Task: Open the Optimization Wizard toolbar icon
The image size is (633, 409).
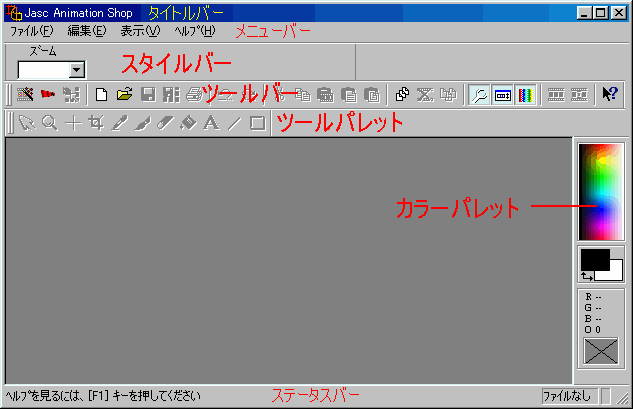Action: pos(71,95)
